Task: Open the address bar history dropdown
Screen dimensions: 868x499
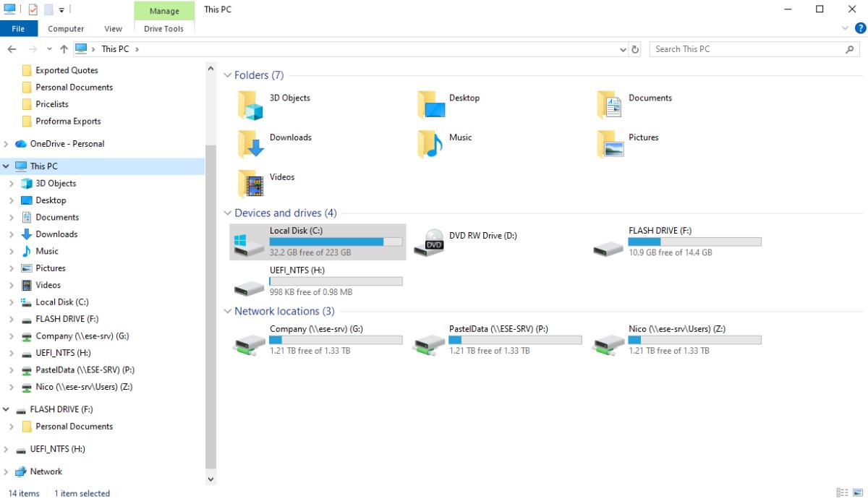Action: coord(624,49)
